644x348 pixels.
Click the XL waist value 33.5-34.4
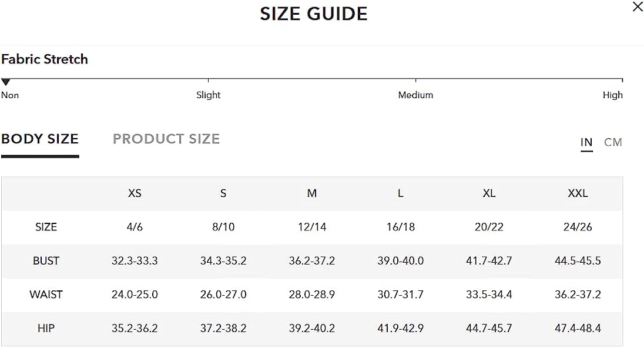pos(489,294)
